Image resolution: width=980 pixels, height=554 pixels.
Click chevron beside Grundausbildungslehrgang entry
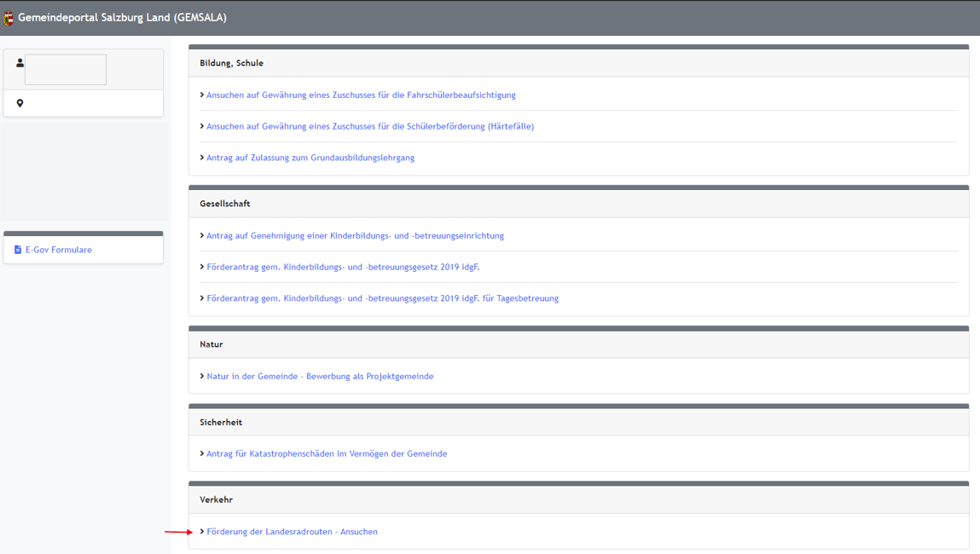click(x=202, y=158)
